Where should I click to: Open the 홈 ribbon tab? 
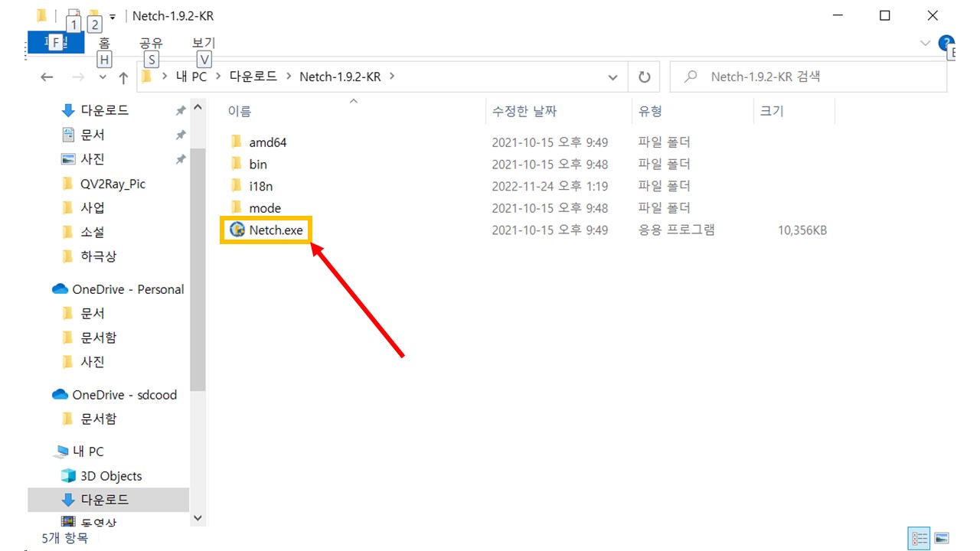tap(104, 44)
